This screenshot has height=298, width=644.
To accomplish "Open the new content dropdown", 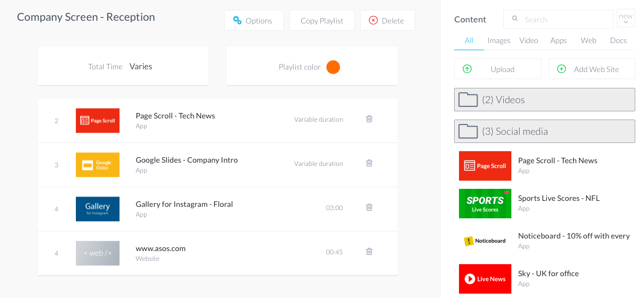I will pos(626,19).
